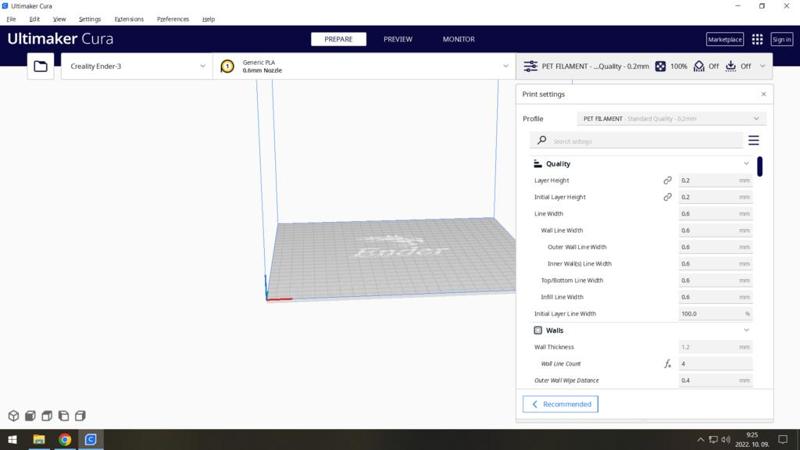Open file folder icon in toolbar
This screenshot has height=450, width=800.
[x=40, y=66]
